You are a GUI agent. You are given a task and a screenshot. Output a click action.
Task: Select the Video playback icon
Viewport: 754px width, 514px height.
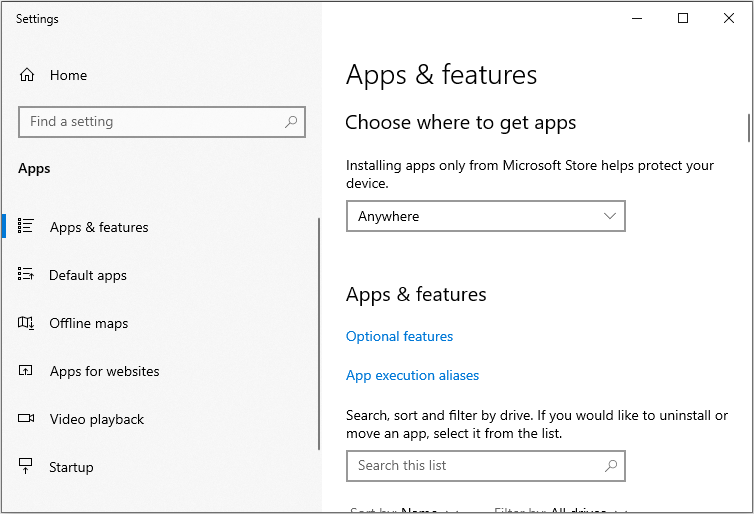[x=27, y=419]
